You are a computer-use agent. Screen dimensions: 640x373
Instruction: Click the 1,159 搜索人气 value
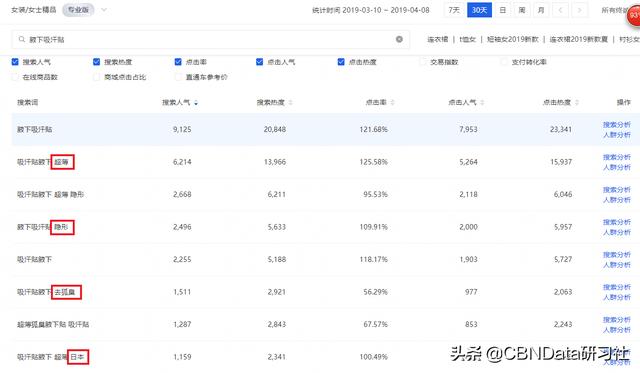182,357
